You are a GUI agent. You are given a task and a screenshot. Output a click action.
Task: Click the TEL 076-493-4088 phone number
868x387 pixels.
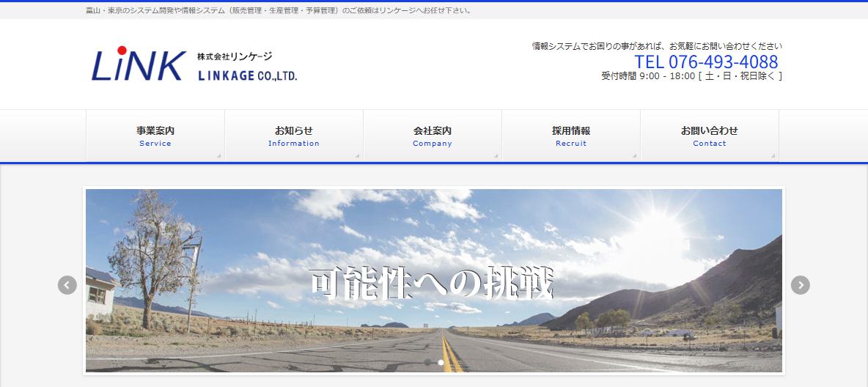pos(706,62)
